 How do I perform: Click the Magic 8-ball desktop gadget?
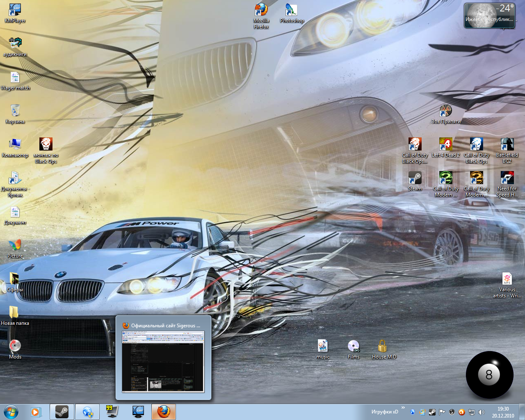[489, 374]
